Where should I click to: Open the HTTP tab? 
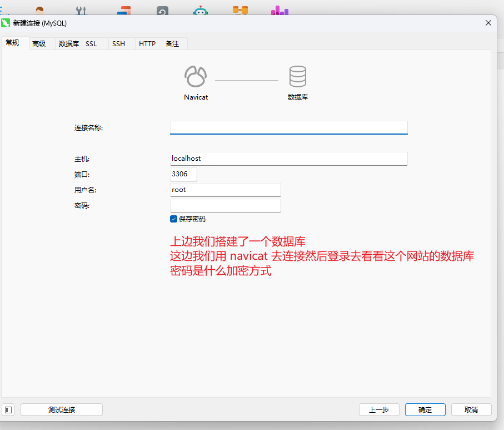[x=147, y=43]
